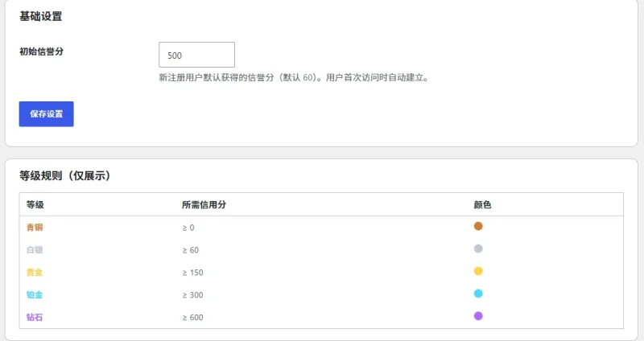The height and width of the screenshot is (341, 644).
Task: Click the 等级 column header
Action: 35,205
